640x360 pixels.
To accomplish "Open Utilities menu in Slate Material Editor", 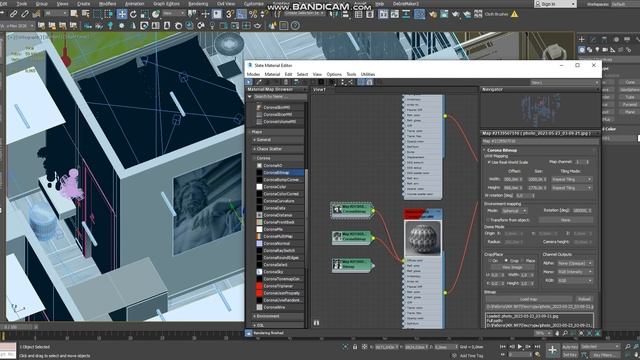I will [x=368, y=74].
